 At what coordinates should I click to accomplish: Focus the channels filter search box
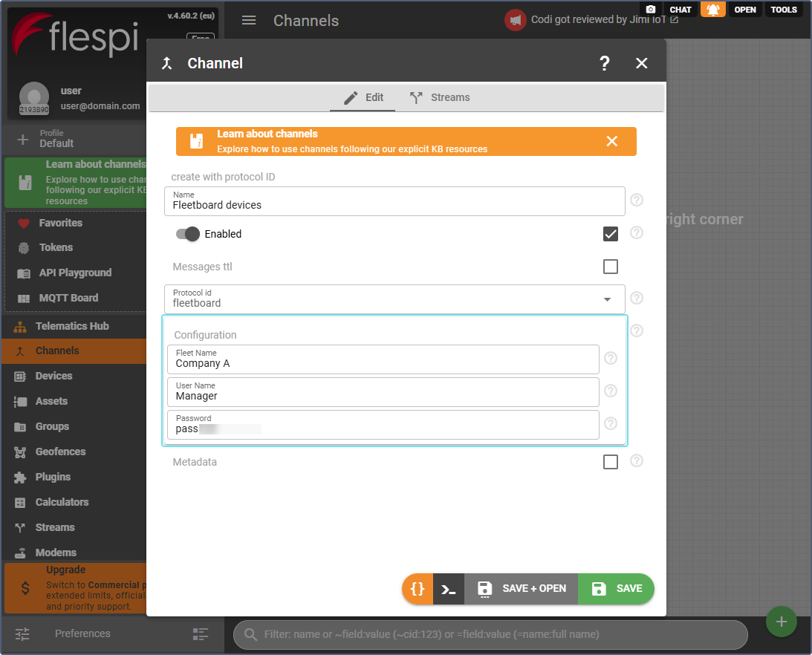(490, 635)
